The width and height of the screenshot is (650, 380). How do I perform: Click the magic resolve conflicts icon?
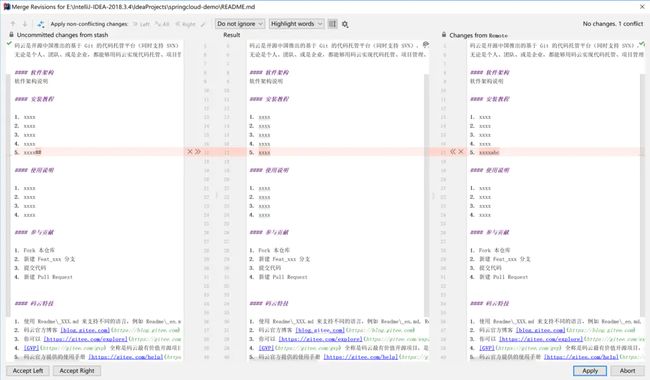pos(41,24)
